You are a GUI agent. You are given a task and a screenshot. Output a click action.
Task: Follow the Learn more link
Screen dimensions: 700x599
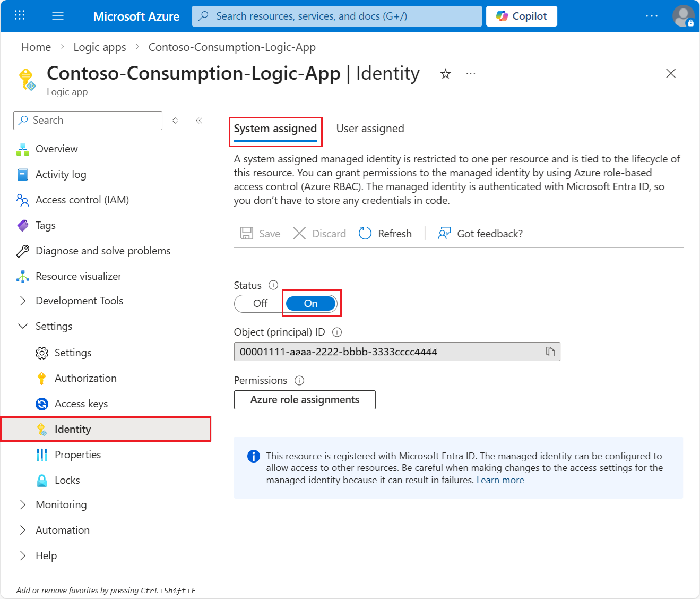[499, 480]
